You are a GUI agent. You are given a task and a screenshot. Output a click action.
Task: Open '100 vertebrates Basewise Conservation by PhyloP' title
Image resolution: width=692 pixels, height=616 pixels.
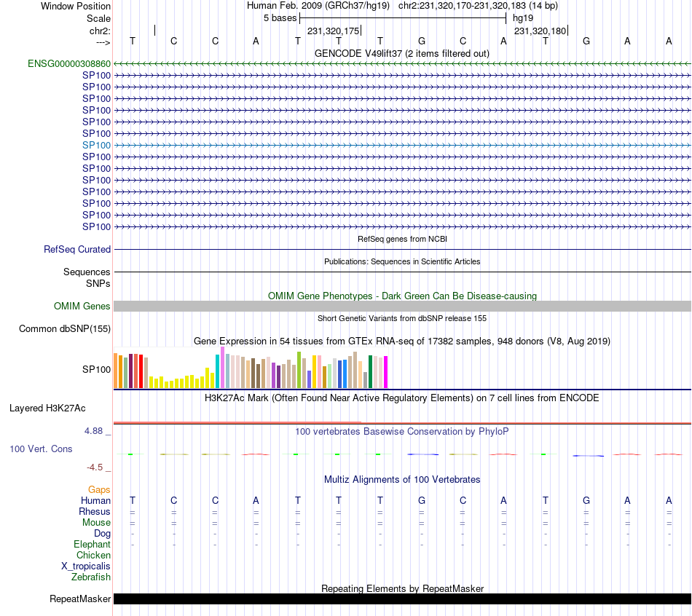click(401, 432)
